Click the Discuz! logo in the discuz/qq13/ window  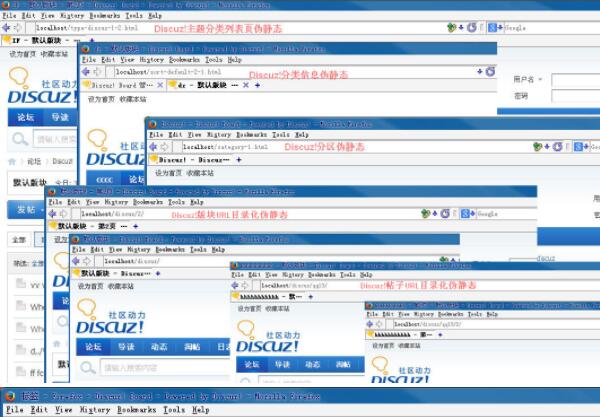tap(267, 337)
